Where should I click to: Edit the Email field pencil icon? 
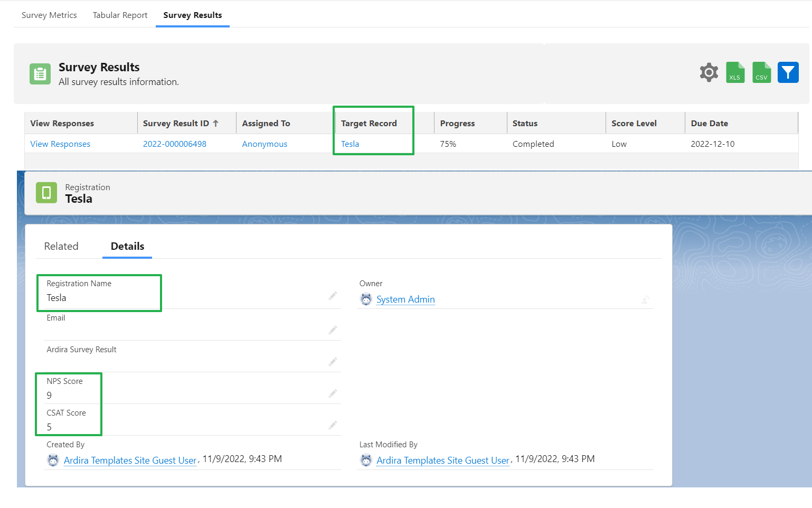(x=333, y=330)
